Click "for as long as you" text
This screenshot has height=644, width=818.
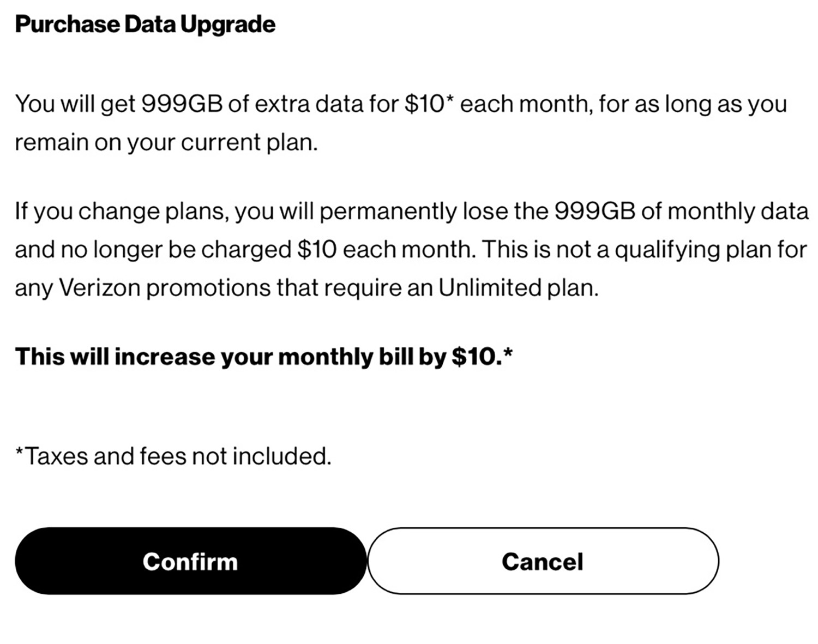pos(693,104)
